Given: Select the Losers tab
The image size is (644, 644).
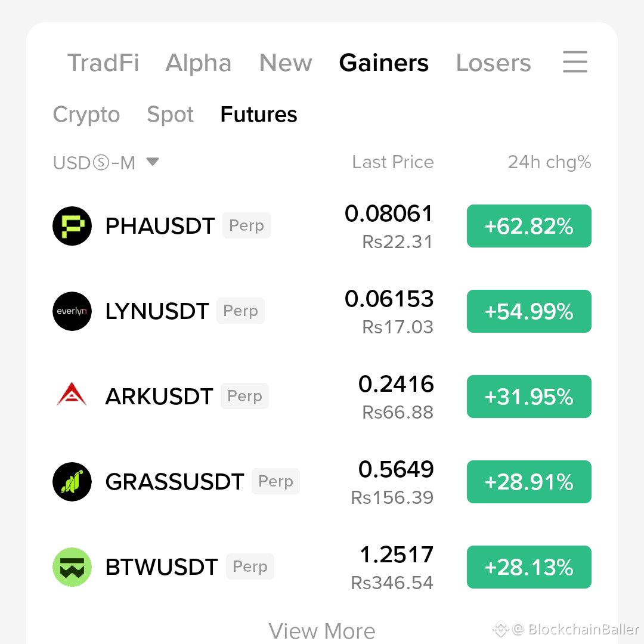Looking at the screenshot, I should point(493,63).
